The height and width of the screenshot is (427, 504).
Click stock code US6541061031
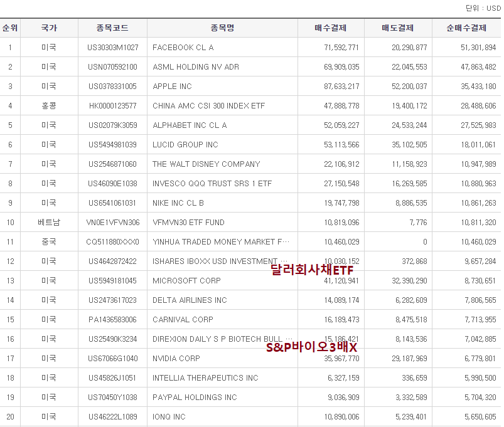tap(112, 203)
